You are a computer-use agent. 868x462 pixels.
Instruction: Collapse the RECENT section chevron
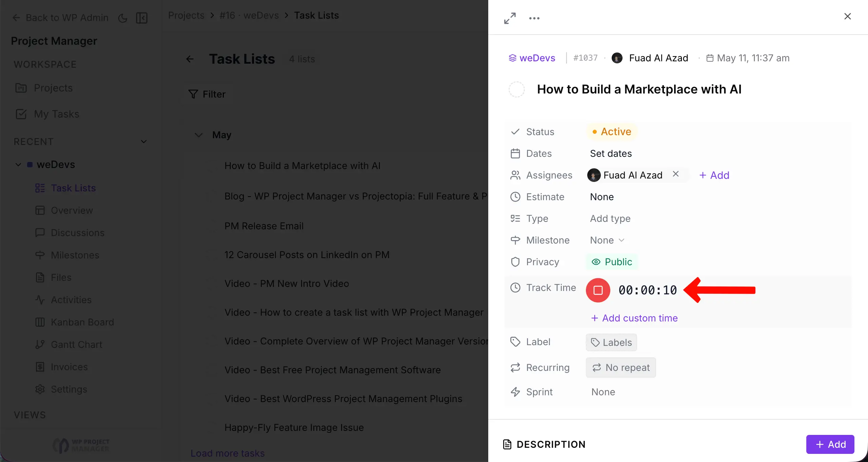coord(144,142)
